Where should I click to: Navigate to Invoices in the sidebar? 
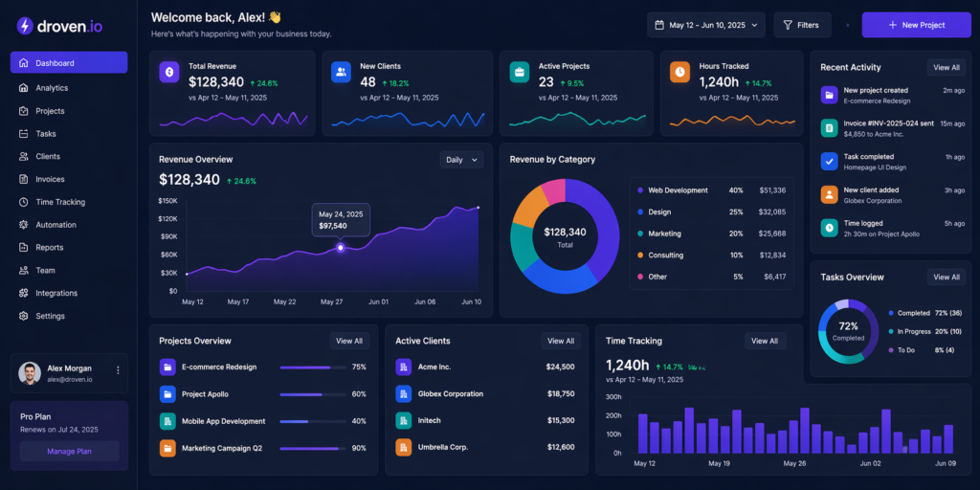(x=50, y=179)
